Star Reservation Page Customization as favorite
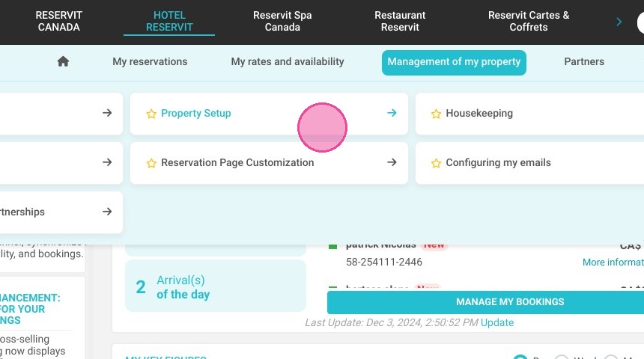 151,163
